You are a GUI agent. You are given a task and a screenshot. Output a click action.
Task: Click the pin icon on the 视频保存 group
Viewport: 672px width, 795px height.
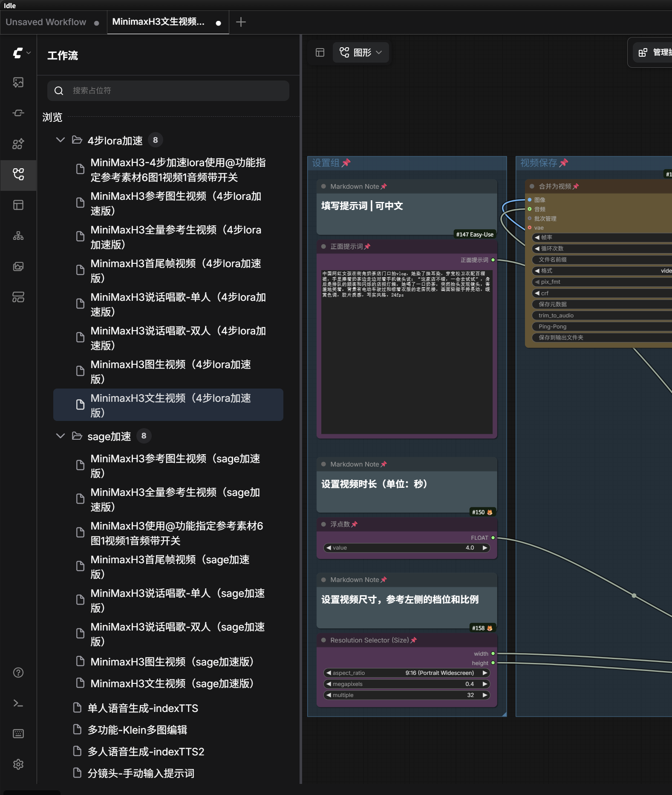[x=564, y=163]
